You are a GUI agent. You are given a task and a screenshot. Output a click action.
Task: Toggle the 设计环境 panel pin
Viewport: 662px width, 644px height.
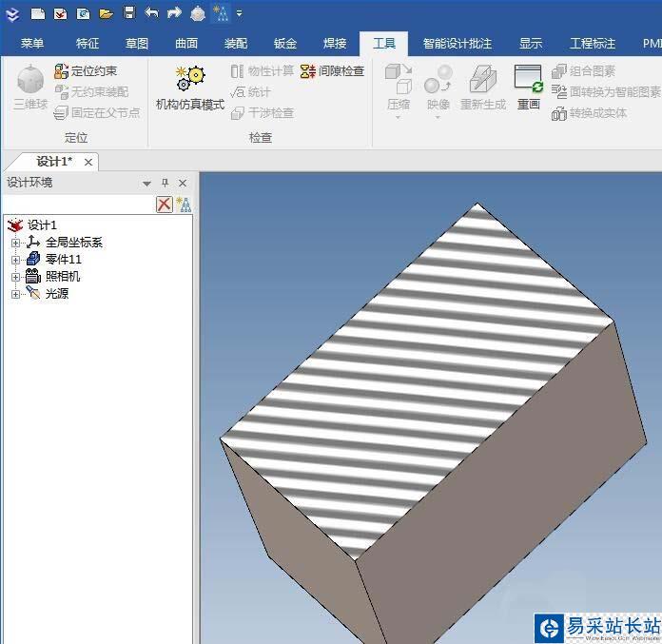[x=165, y=183]
